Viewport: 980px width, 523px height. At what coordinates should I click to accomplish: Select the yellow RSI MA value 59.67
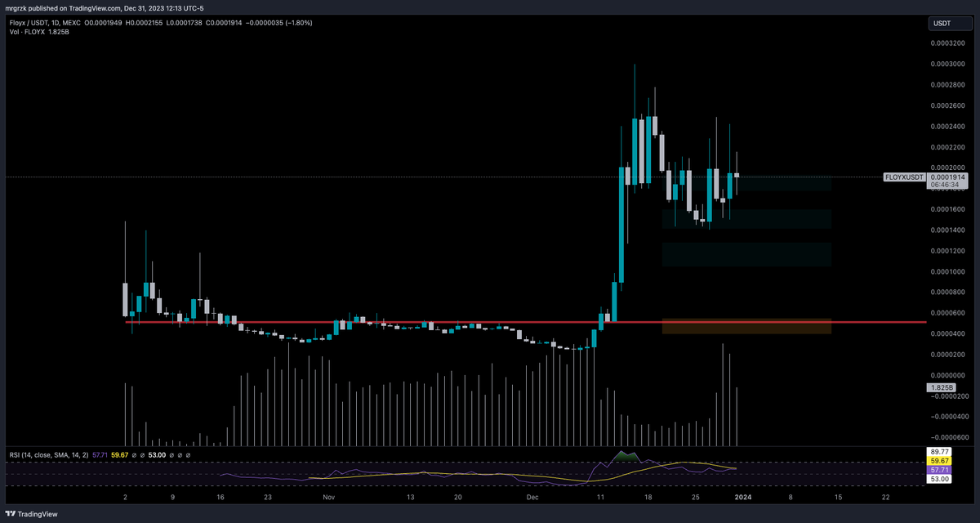(x=119, y=455)
